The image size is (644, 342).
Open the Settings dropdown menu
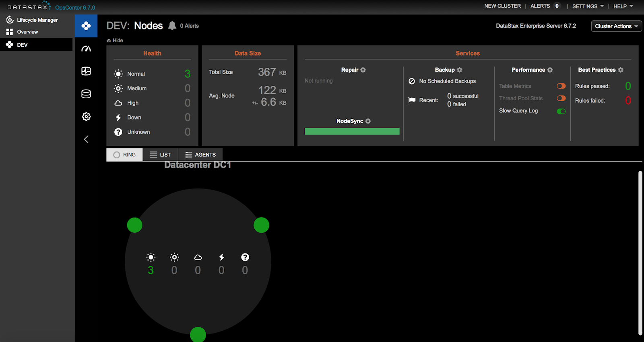588,6
